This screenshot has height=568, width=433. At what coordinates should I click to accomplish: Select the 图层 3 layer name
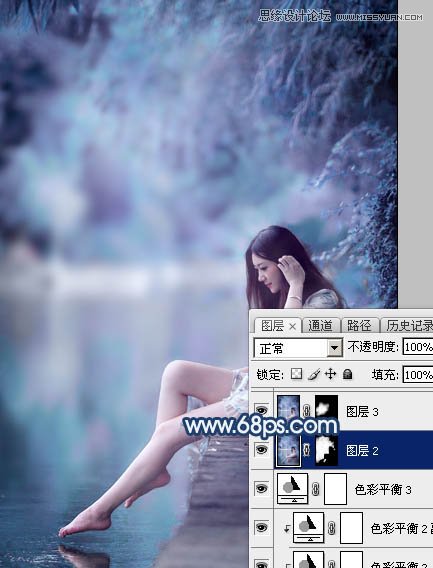click(362, 412)
